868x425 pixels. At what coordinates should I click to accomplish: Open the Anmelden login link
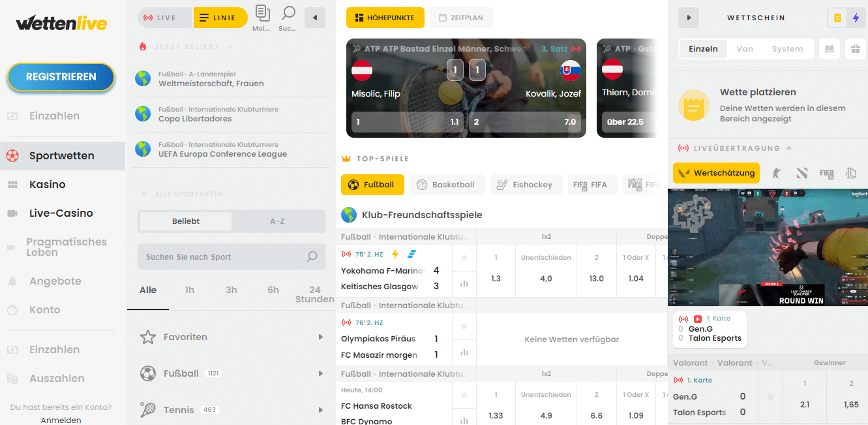61,420
